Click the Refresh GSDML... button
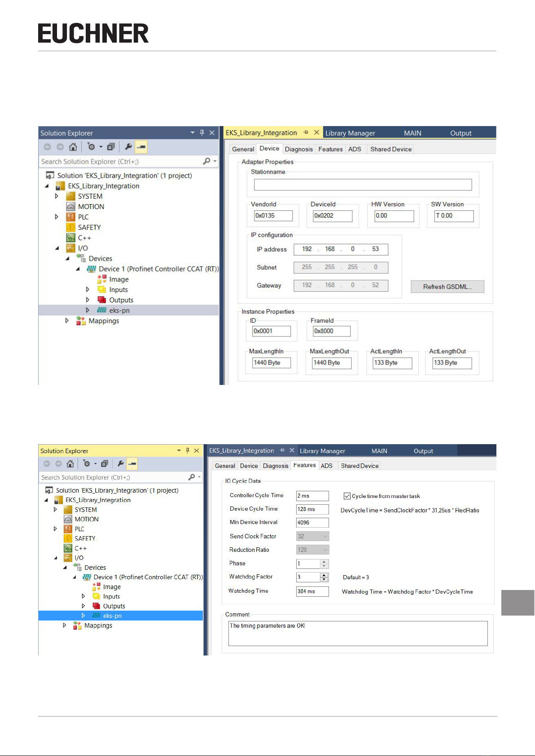This screenshot has width=535, height=756. click(447, 287)
